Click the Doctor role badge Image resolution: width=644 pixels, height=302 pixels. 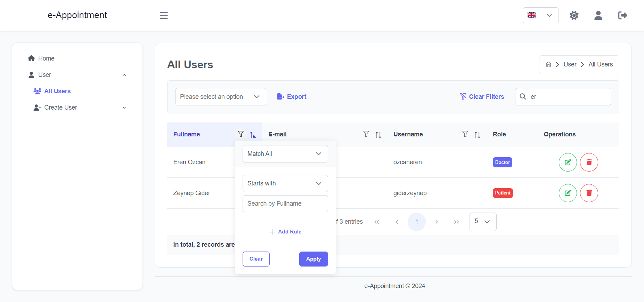click(502, 162)
